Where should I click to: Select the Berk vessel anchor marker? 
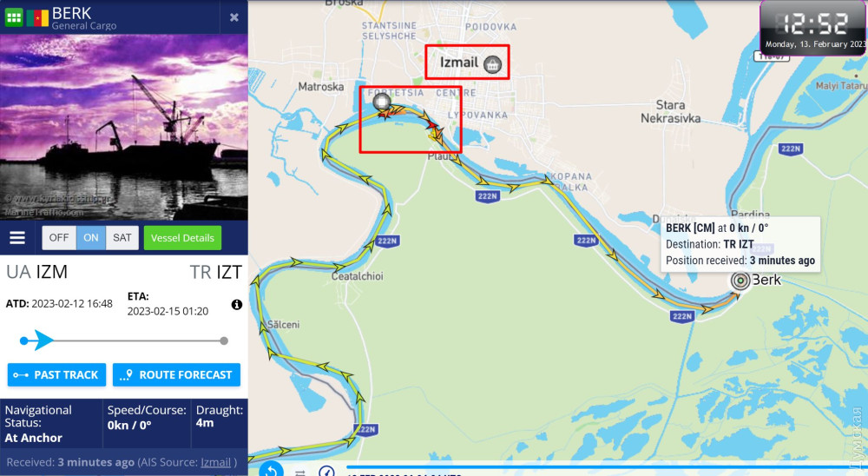click(x=740, y=281)
